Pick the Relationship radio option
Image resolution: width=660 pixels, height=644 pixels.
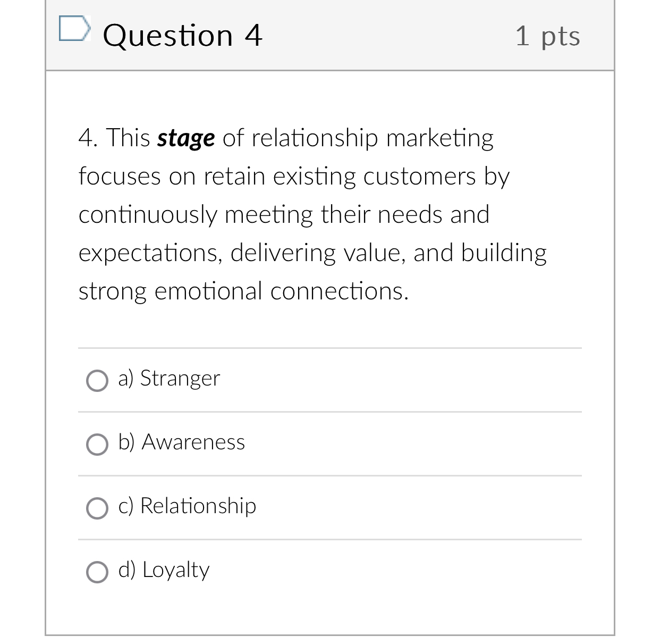(97, 508)
